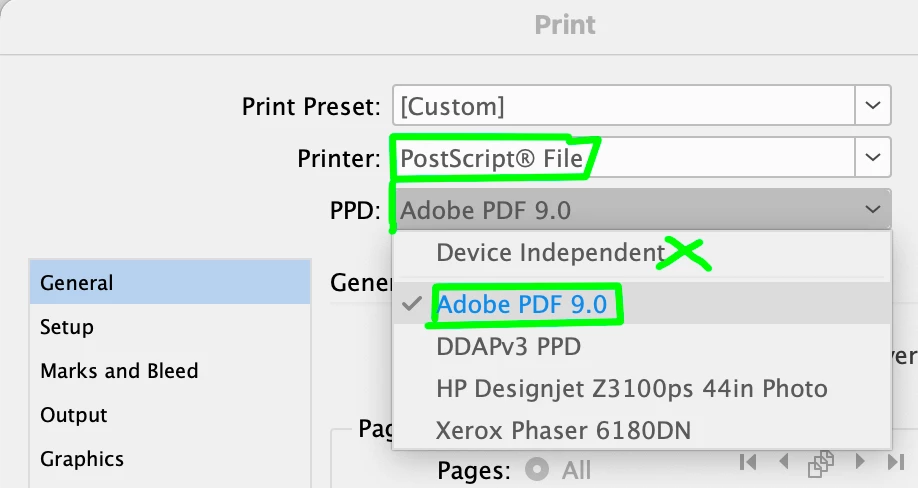Image resolution: width=918 pixels, height=488 pixels.
Task: Choose HP Designjet Z3100ps 44in Photo
Action: [x=631, y=389]
